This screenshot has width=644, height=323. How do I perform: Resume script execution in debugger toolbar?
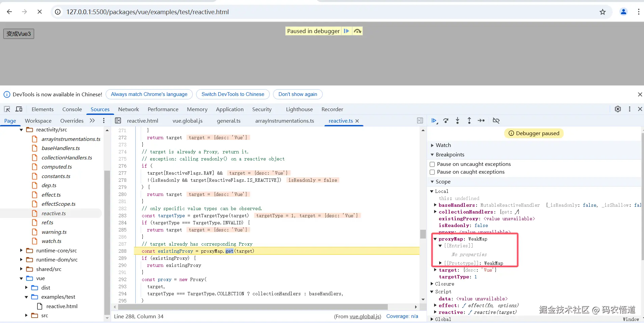pos(434,121)
